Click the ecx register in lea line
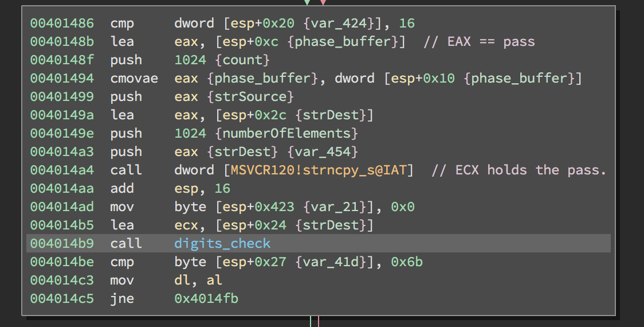644x327 pixels. coord(186,225)
